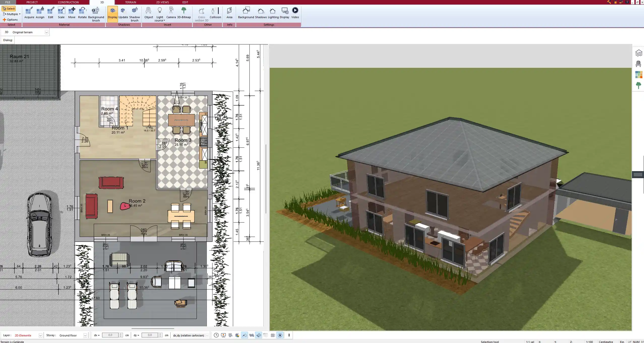Open the Light source dropdown
Viewport: 644px width, 343px height.
coord(160,15)
